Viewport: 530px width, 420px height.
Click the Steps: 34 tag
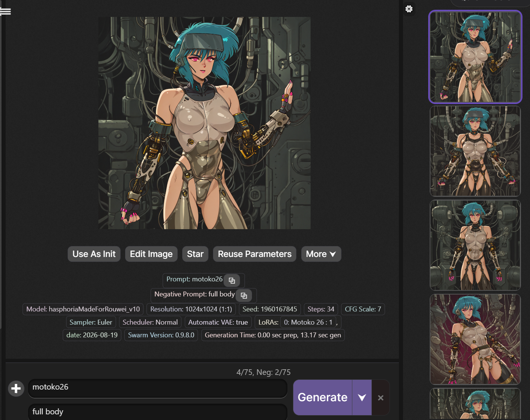coord(321,309)
